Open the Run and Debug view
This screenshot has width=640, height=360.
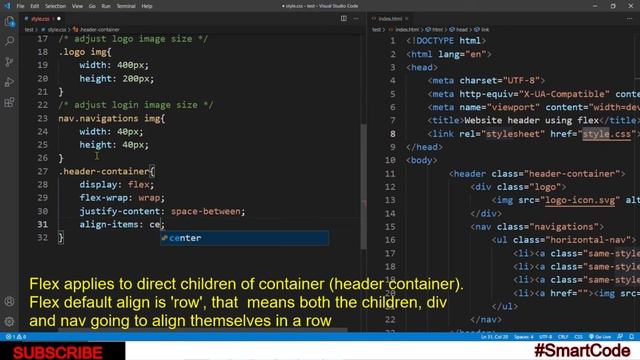coord(9,82)
